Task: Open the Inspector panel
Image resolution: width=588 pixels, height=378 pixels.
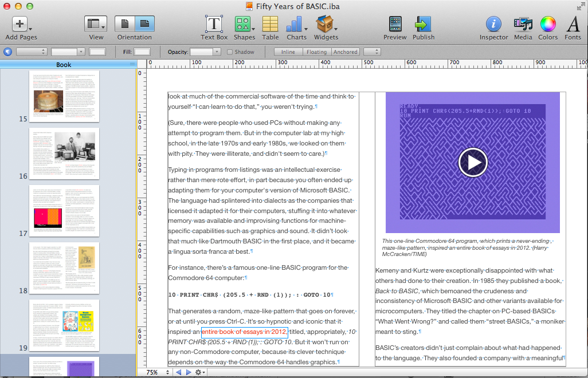Action: point(493,24)
